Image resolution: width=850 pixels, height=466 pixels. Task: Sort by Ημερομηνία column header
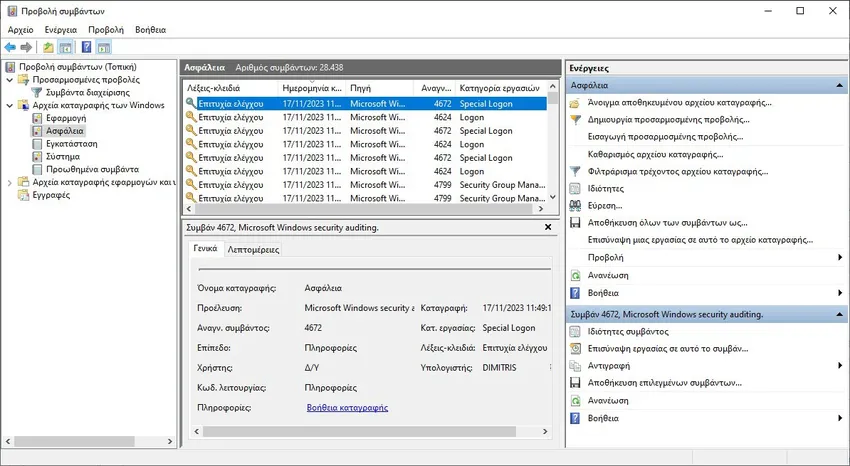pos(312,88)
